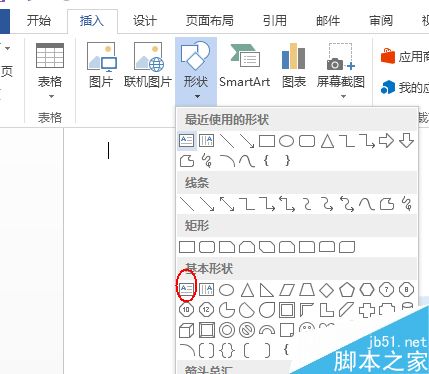Open 我的应用 my apps

tap(405, 88)
